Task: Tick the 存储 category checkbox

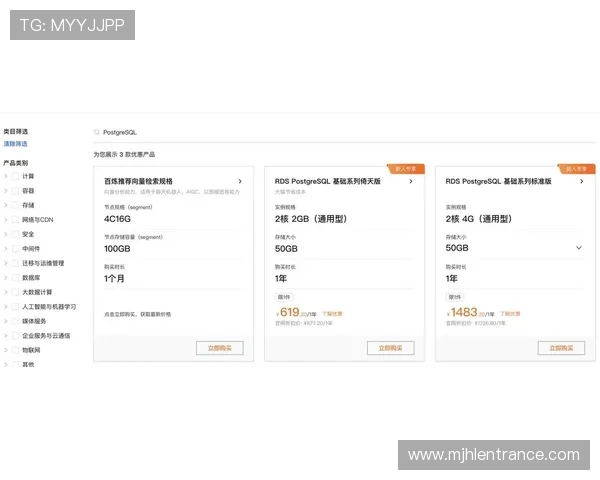Action: [15, 205]
